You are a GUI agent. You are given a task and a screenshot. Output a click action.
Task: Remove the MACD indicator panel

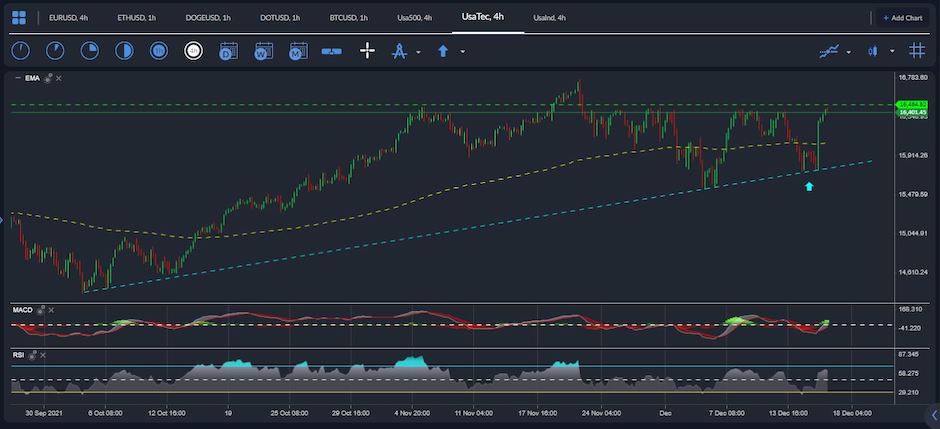tap(52, 310)
